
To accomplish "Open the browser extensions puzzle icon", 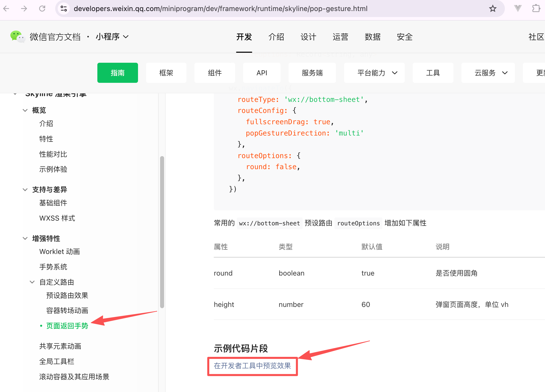I will (536, 9).
